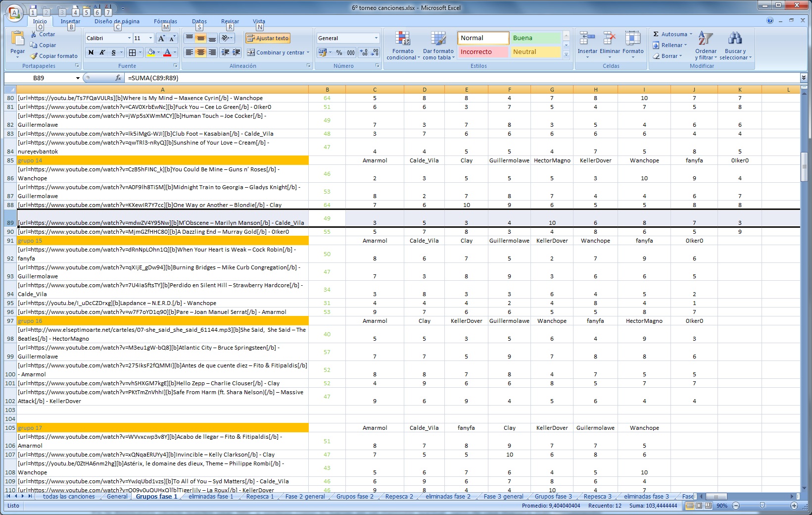Click the Cortar scissors button

[43, 34]
